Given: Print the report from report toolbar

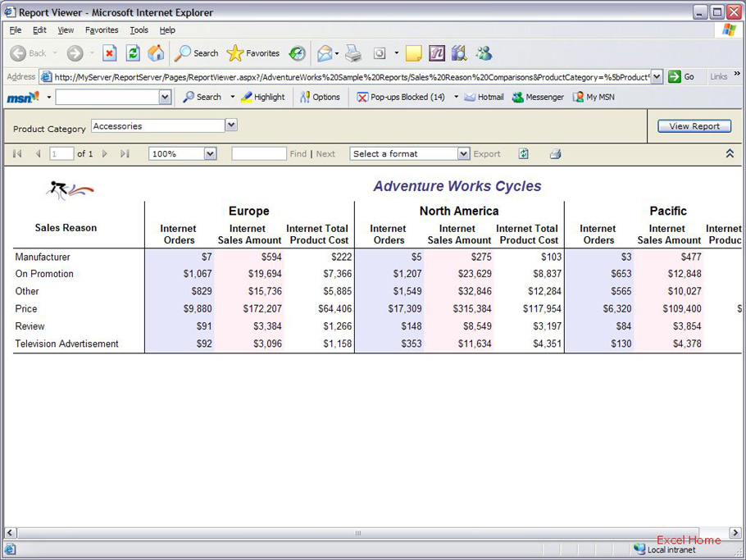Looking at the screenshot, I should [555, 153].
